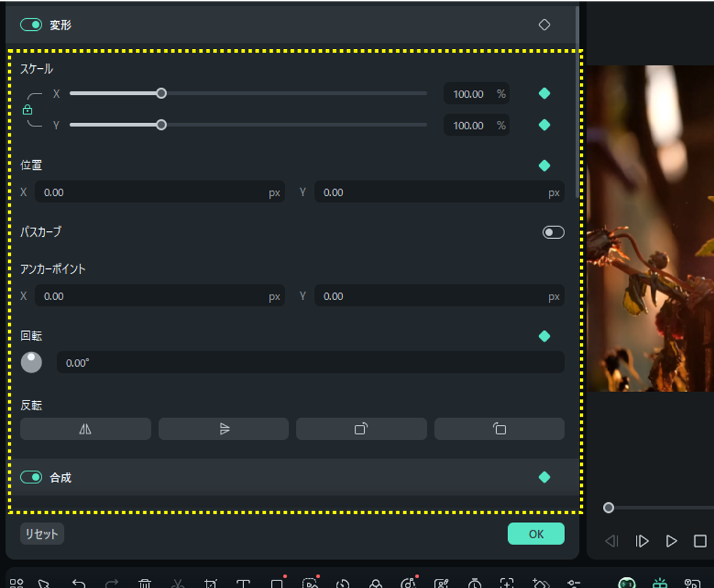Click the scale X keyframe diamond

544,94
